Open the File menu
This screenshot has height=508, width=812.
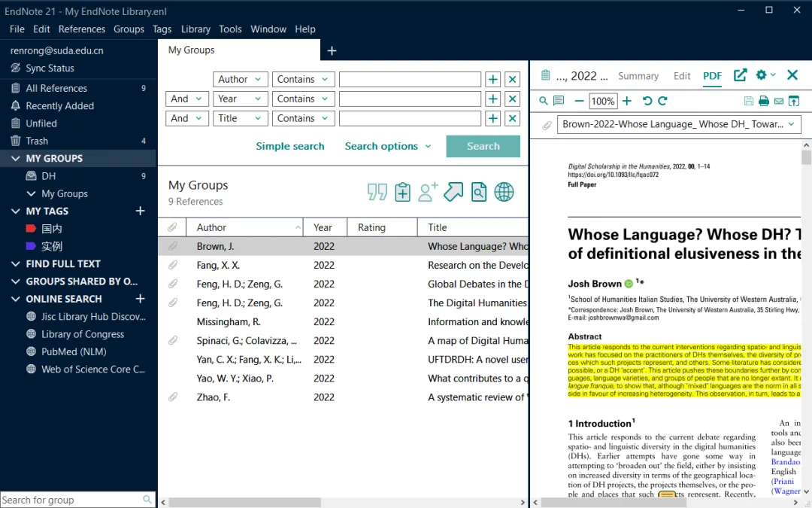[17, 29]
